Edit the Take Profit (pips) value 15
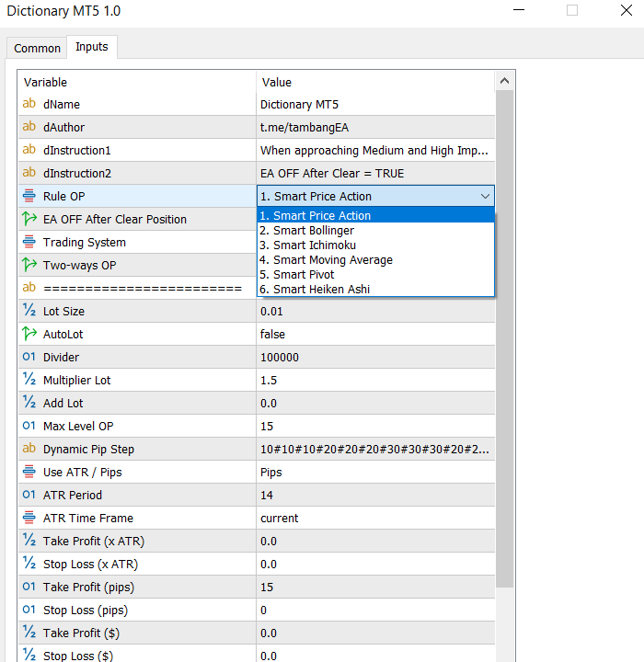Image resolution: width=644 pixels, height=662 pixels. click(x=375, y=588)
